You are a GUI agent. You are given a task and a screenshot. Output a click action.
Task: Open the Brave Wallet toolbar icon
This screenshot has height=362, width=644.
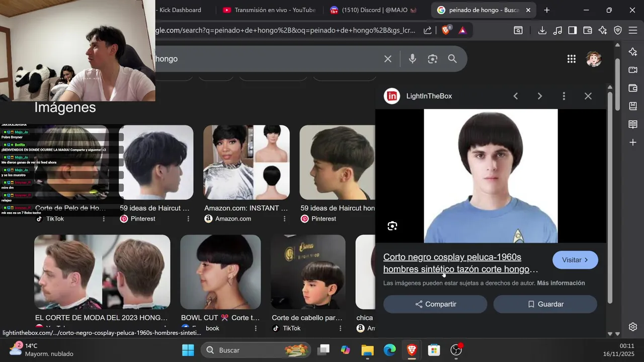[588, 30]
